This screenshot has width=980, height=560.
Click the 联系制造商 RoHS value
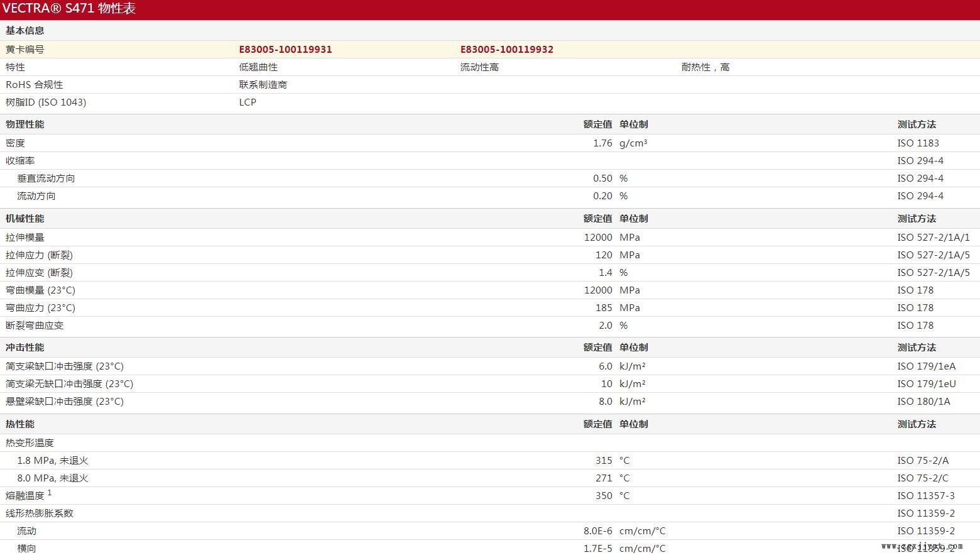263,85
